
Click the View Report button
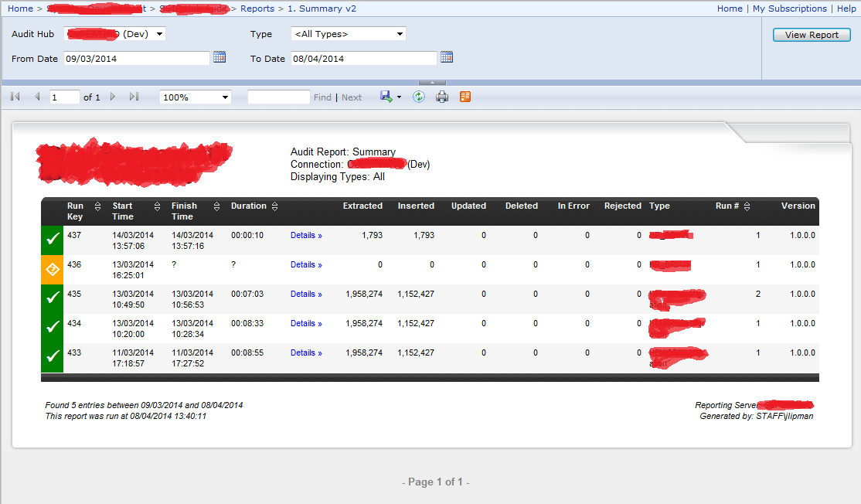tap(812, 35)
